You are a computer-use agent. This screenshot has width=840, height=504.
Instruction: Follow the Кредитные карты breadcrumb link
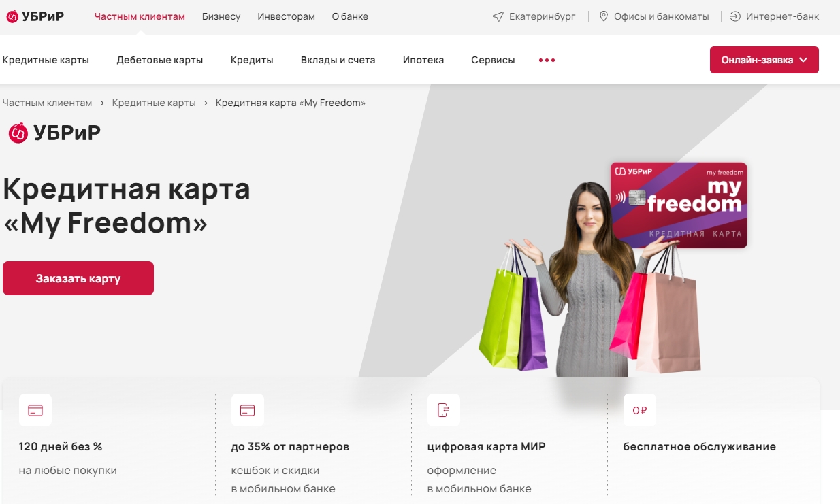tap(154, 103)
